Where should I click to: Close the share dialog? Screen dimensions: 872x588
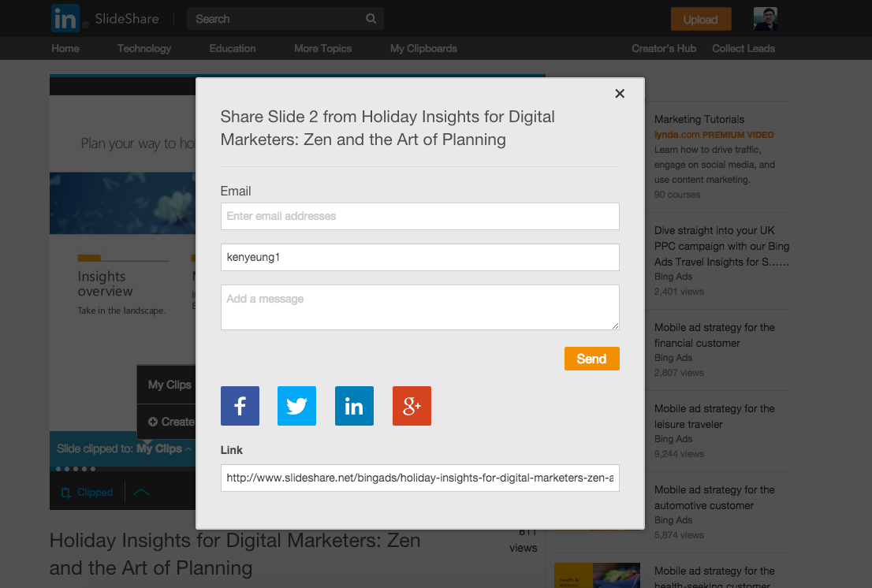click(x=620, y=93)
